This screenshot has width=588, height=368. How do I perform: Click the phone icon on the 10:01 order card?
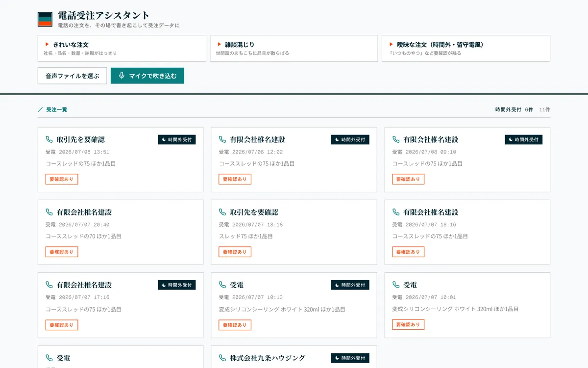[x=396, y=285]
